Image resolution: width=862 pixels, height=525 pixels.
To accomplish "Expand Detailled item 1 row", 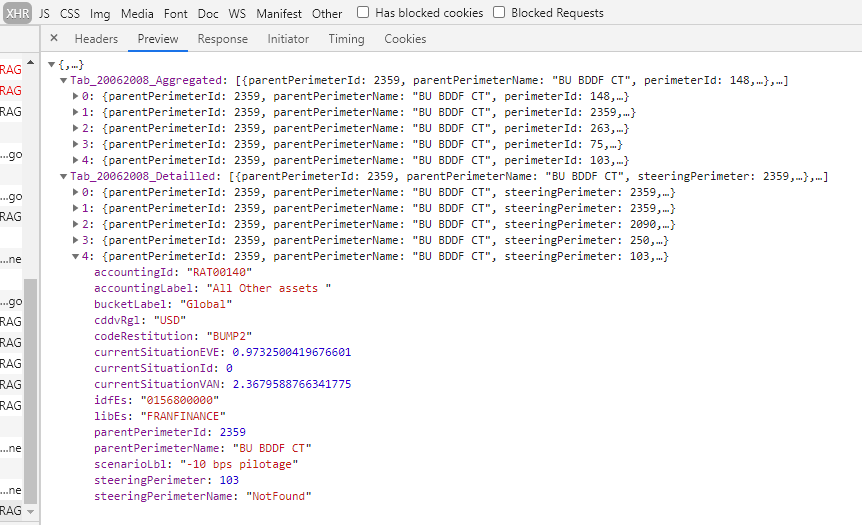I will coord(75,208).
